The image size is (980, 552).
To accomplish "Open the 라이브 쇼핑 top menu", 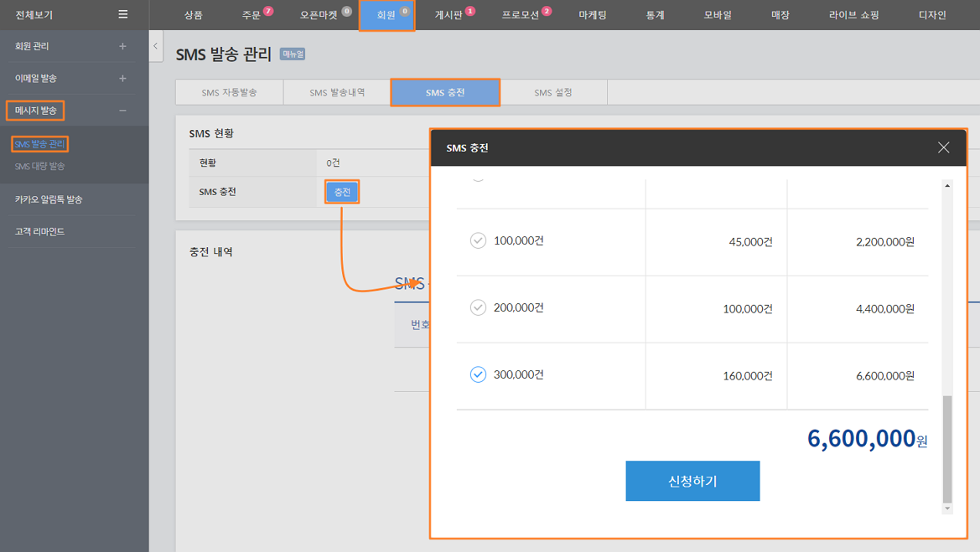I will pyautogui.click(x=853, y=15).
